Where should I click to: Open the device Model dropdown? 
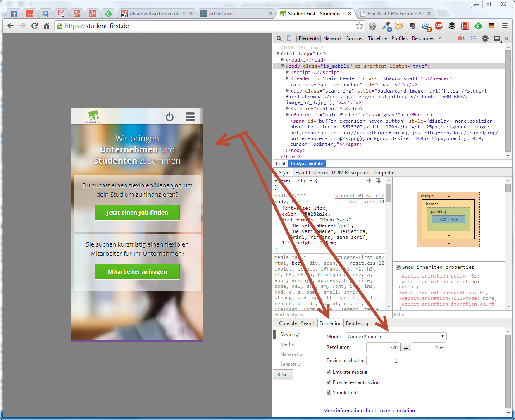click(x=396, y=336)
